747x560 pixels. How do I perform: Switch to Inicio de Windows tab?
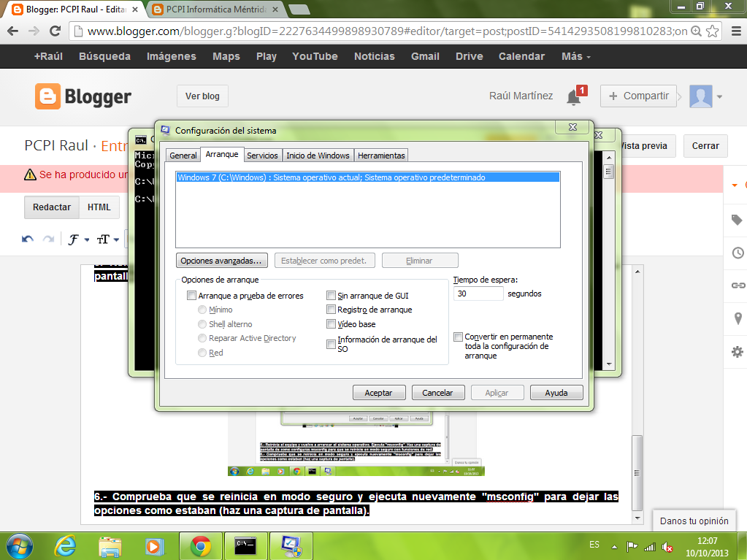pyautogui.click(x=318, y=156)
